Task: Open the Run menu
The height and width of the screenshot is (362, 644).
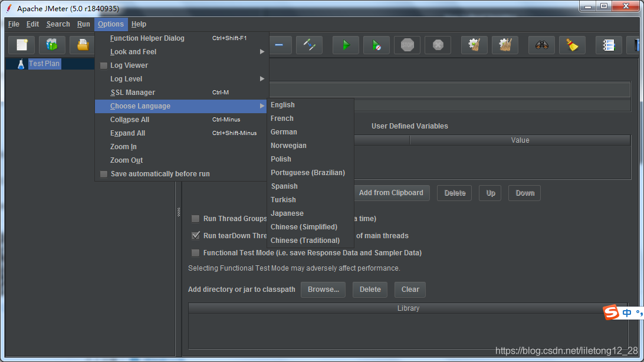Action: click(x=83, y=24)
